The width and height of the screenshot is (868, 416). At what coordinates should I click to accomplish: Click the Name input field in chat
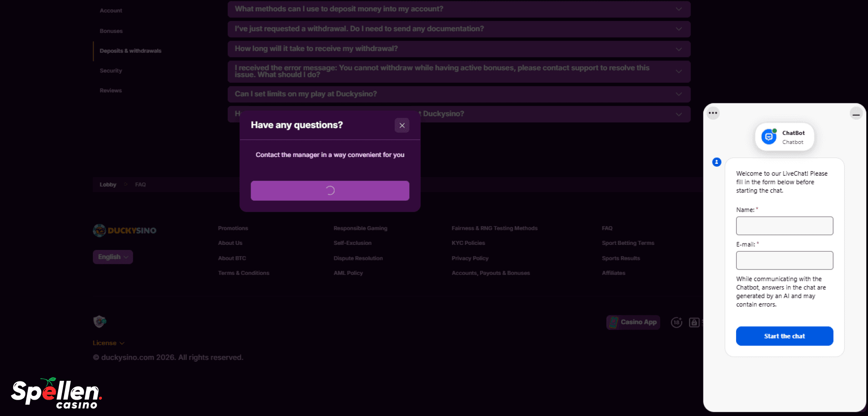click(x=784, y=226)
